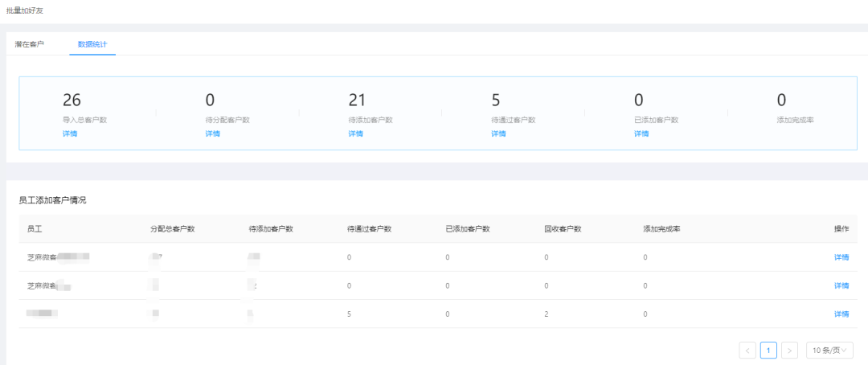Click the 回收客户数 value 2 in the last row
This screenshot has height=365, width=868.
(546, 314)
